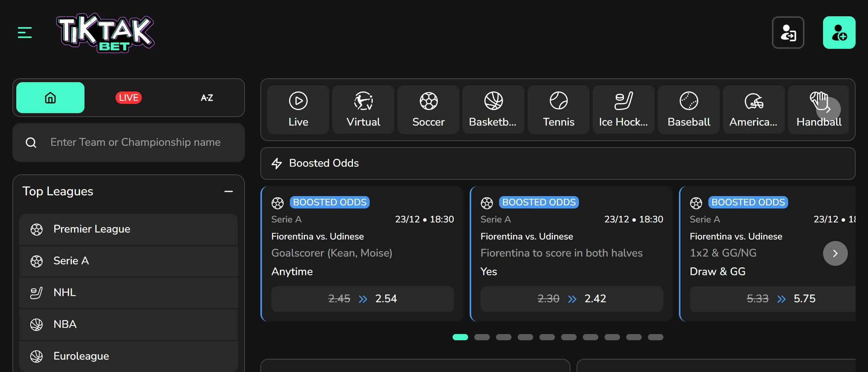Jump to the second carousel page dot
The image size is (868, 372).
tap(482, 337)
